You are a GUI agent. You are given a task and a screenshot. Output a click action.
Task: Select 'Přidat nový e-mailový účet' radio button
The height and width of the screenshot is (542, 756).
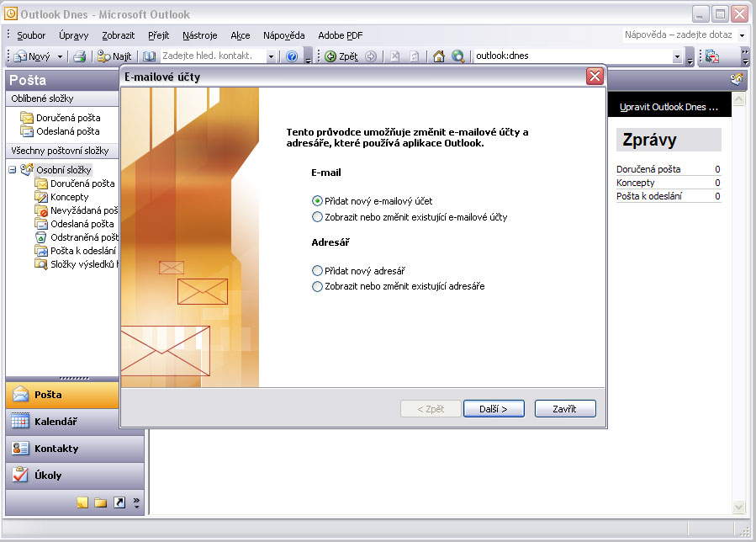point(317,201)
